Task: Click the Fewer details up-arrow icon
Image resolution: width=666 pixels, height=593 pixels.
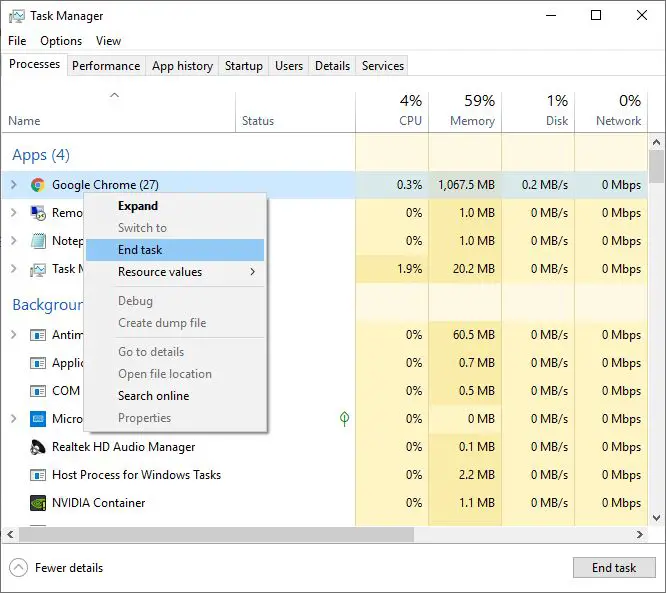Action: tap(18, 568)
